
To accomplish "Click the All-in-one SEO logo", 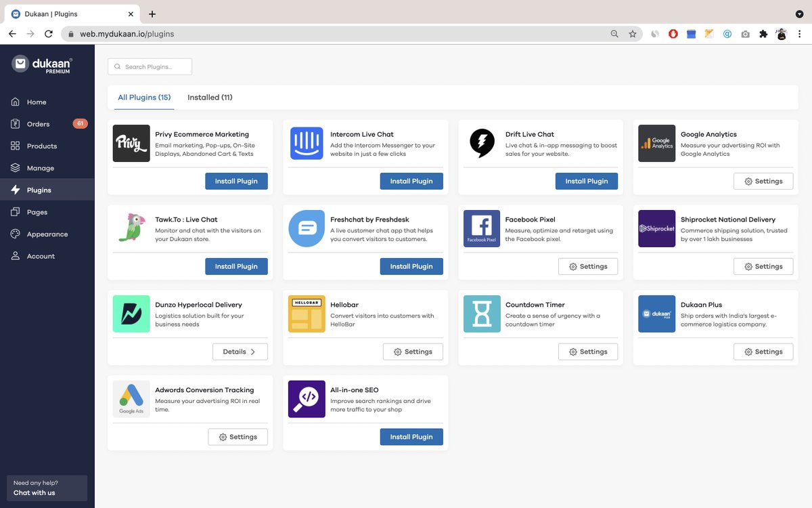I will click(x=307, y=399).
